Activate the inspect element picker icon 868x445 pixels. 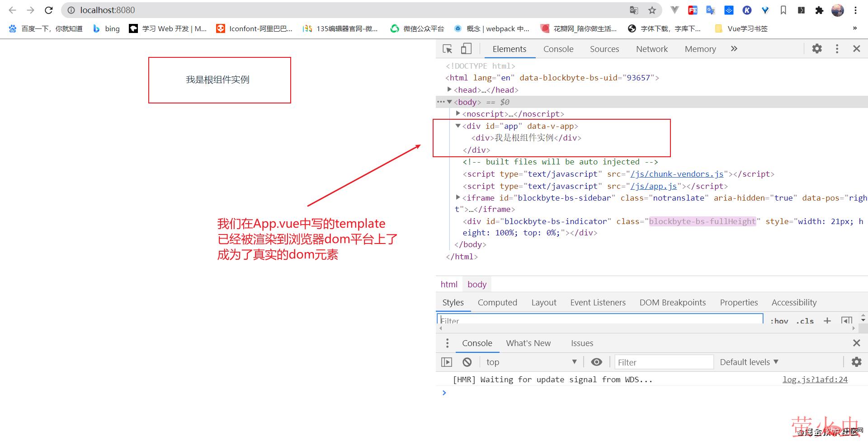447,49
